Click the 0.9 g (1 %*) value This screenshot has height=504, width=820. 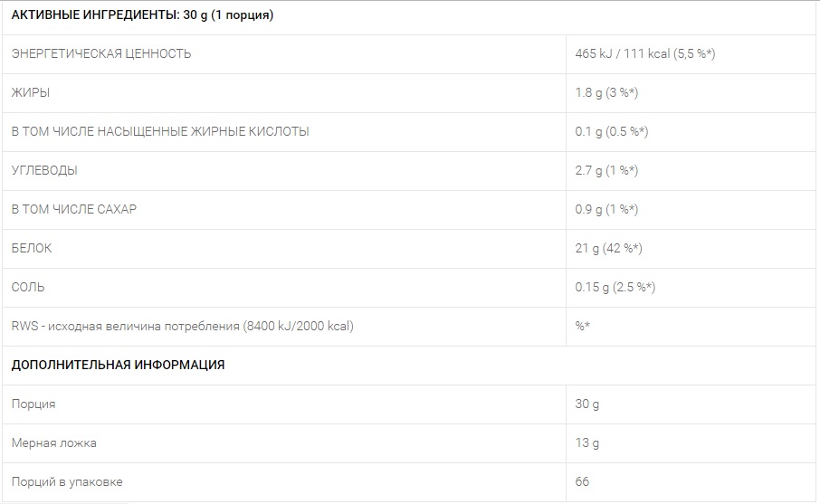[x=606, y=209]
